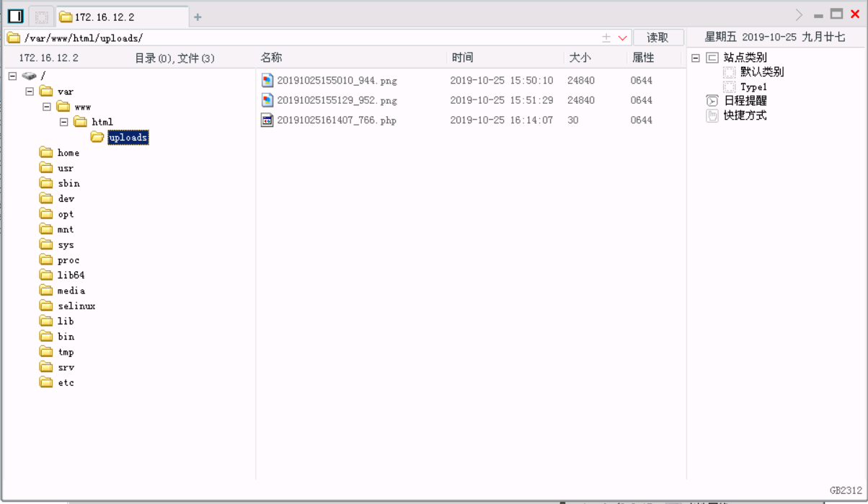This screenshot has width=868, height=504.
Task: Select the Type1 category checkbox
Action: coord(729,87)
